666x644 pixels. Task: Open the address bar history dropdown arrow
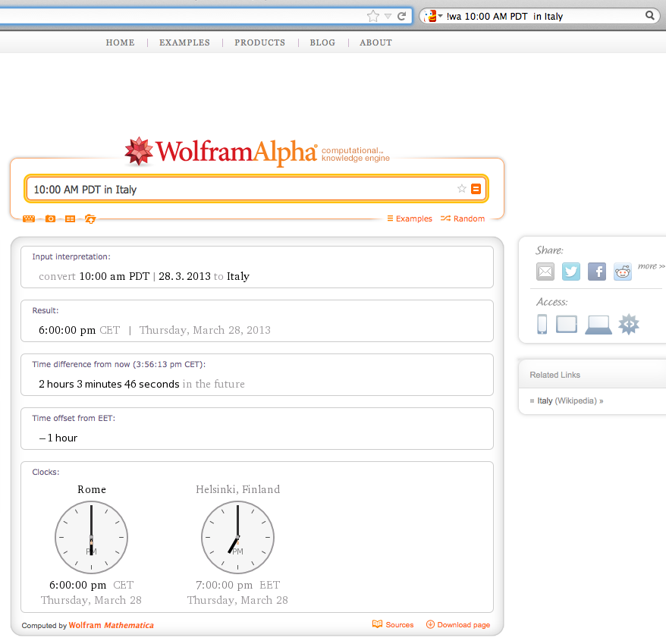click(388, 16)
